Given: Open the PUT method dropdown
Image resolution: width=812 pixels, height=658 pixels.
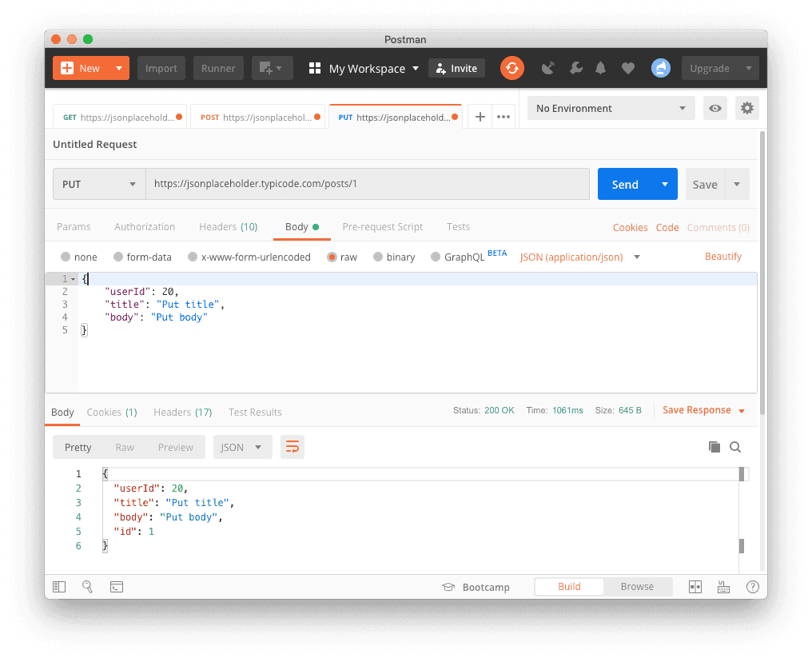Looking at the screenshot, I should [99, 184].
